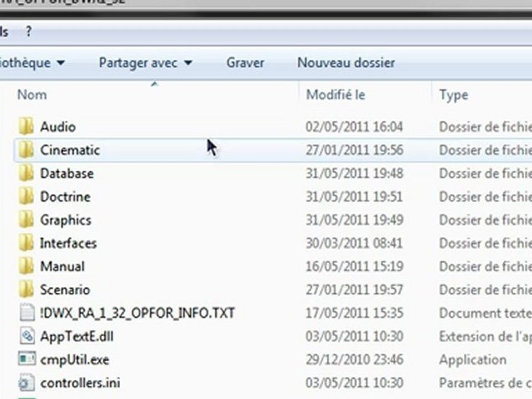Click the Extension de l'ap type cell
The height and width of the screenshot is (399, 532).
pyautogui.click(x=485, y=336)
